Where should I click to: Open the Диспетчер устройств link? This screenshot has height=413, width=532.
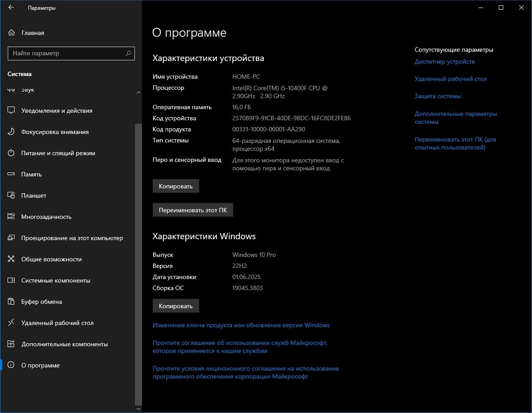444,61
